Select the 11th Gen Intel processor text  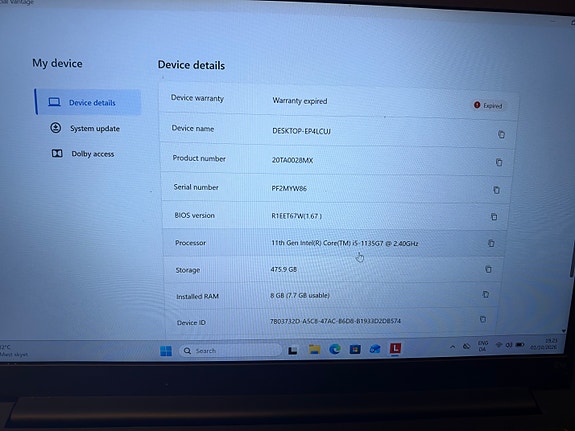click(x=345, y=243)
